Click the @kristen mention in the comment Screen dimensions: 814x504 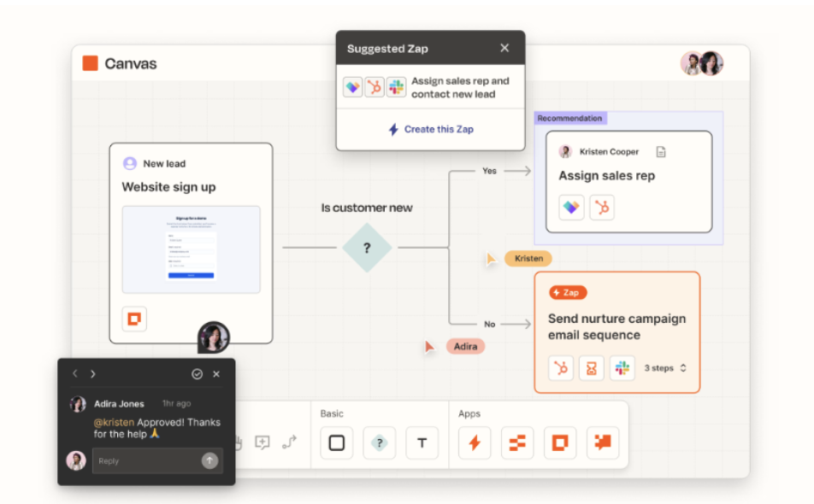point(114,422)
